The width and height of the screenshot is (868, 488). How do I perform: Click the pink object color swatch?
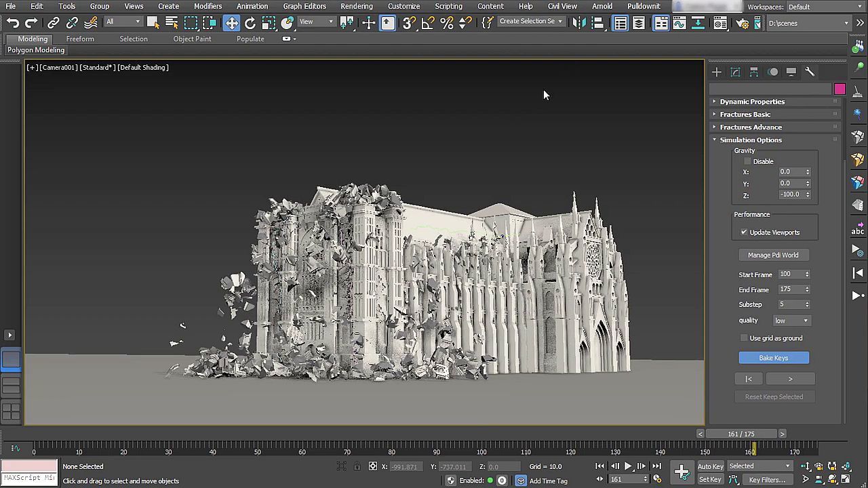click(x=840, y=89)
